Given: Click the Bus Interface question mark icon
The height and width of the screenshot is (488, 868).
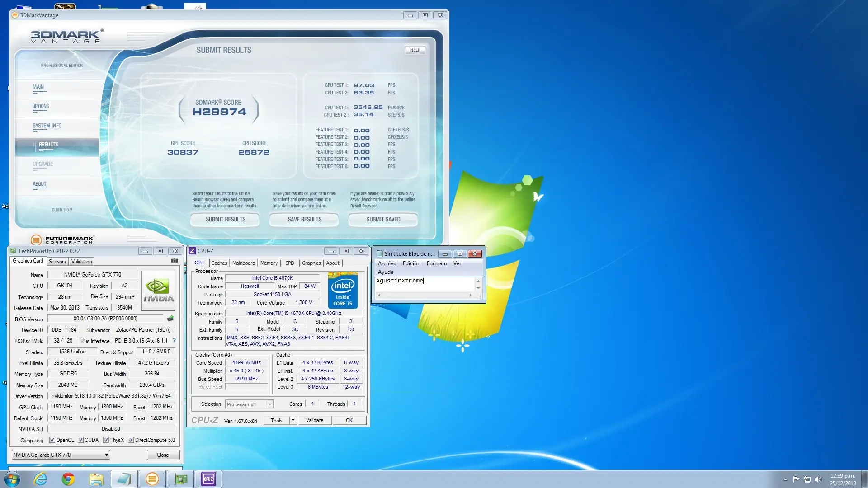Looking at the screenshot, I should point(174,341).
